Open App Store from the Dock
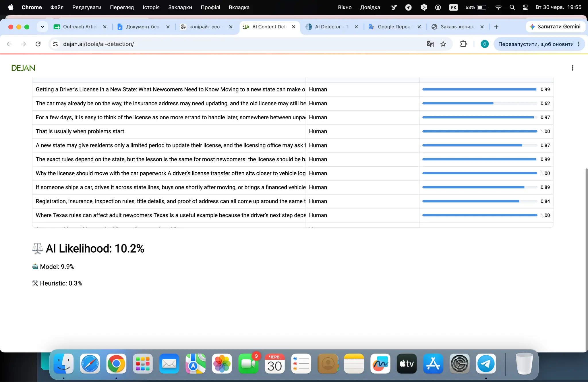 coord(433,364)
